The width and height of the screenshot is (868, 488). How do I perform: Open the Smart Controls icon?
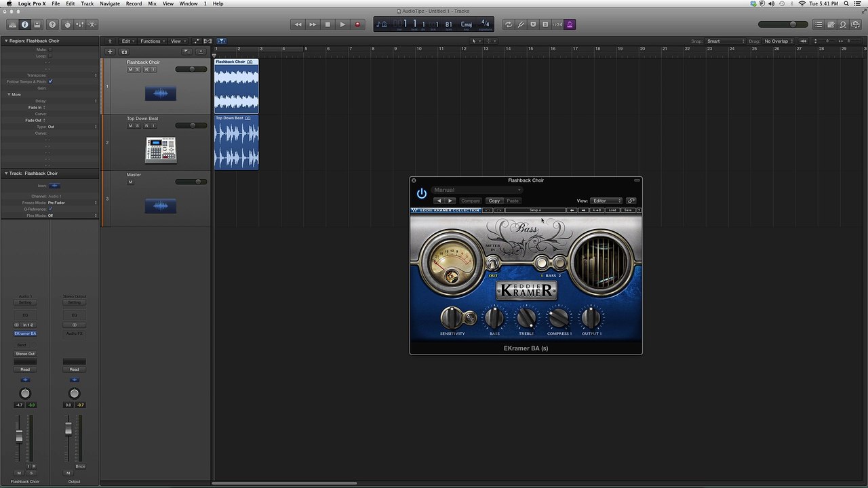[67, 24]
